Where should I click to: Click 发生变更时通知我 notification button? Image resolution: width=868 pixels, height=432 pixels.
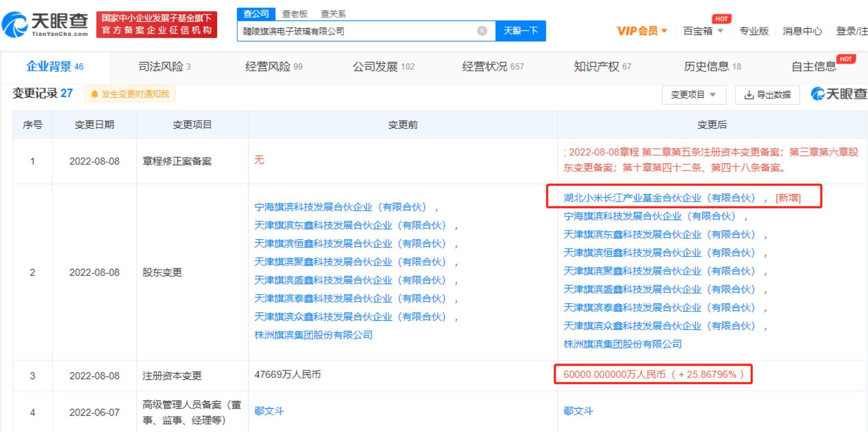pyautogui.click(x=130, y=94)
